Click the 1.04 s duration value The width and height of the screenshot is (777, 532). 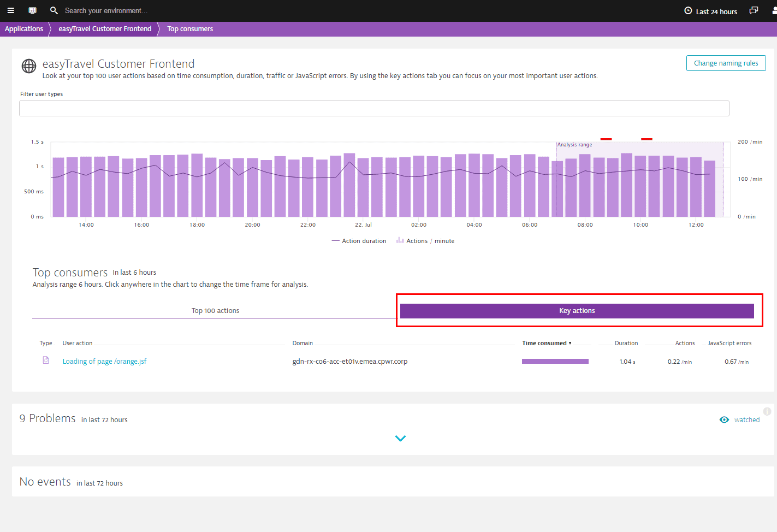[627, 362]
